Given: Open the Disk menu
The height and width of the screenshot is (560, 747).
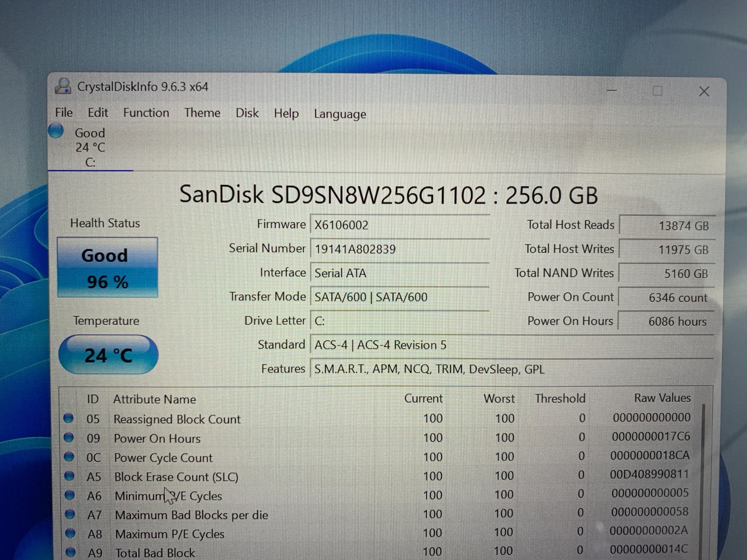Looking at the screenshot, I should click(x=247, y=113).
